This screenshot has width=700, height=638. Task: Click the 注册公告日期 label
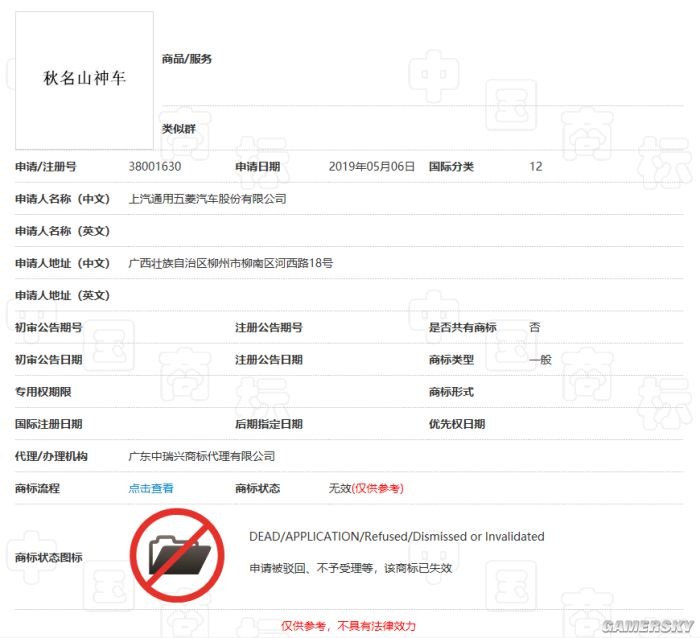[269, 359]
